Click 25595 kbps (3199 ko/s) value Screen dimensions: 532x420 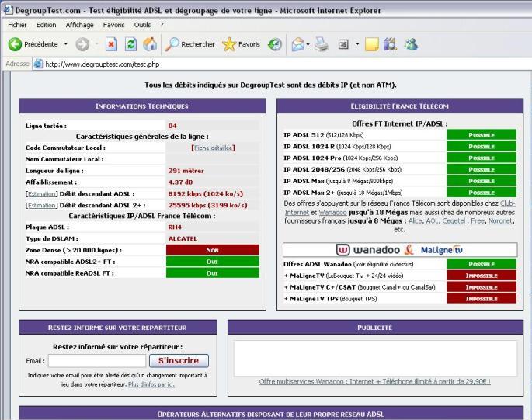pos(207,206)
